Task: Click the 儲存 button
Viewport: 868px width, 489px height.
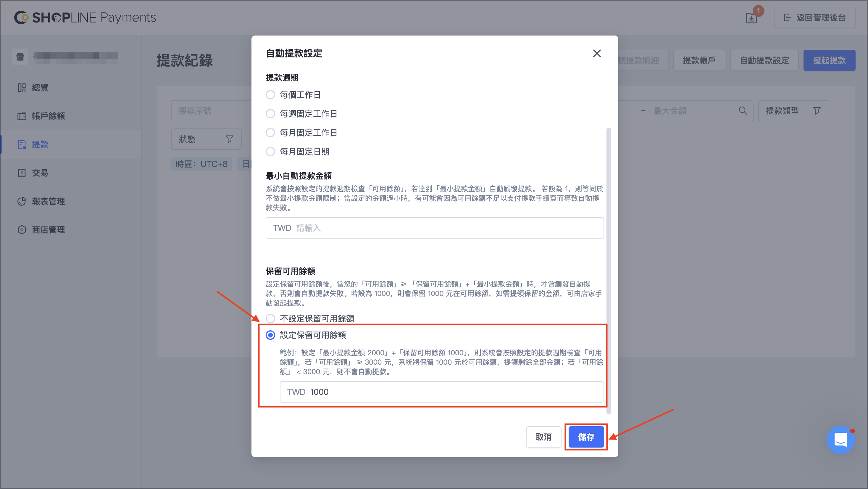Action: pos(586,437)
